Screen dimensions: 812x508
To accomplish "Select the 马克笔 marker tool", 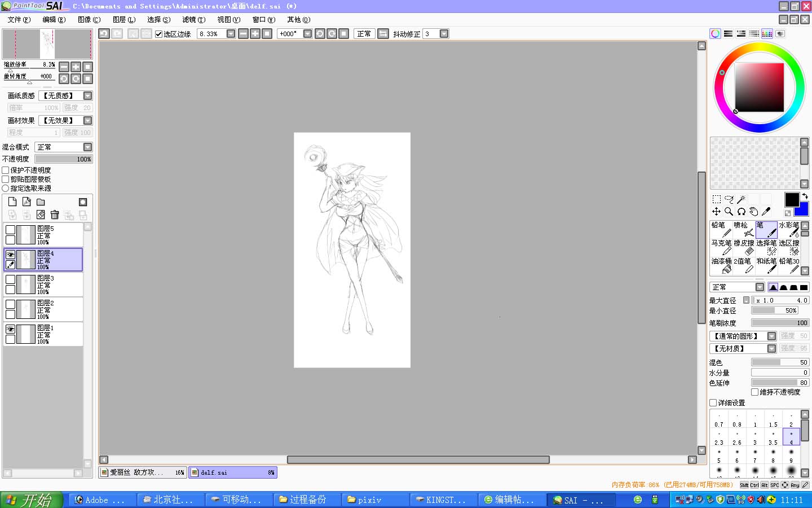I will (x=721, y=247).
